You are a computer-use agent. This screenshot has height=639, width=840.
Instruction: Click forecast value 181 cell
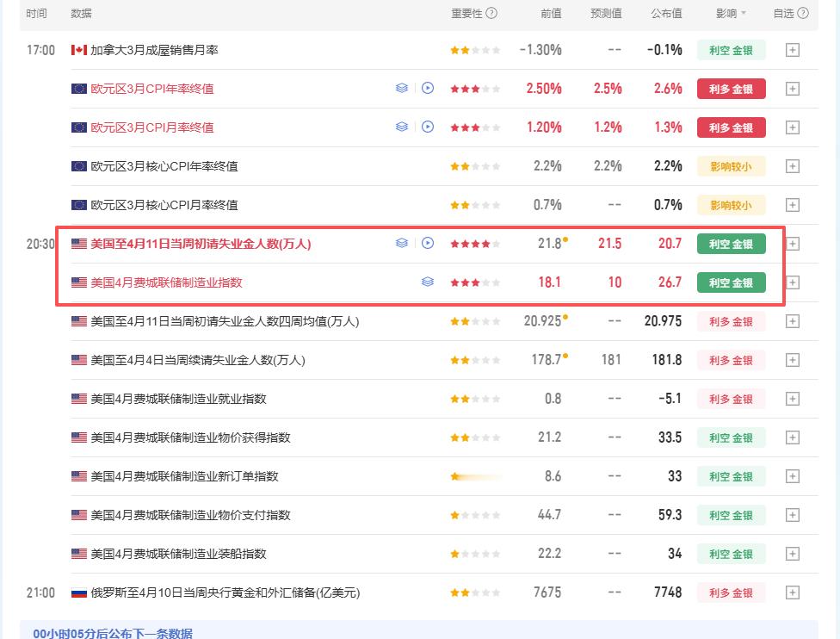click(x=611, y=360)
